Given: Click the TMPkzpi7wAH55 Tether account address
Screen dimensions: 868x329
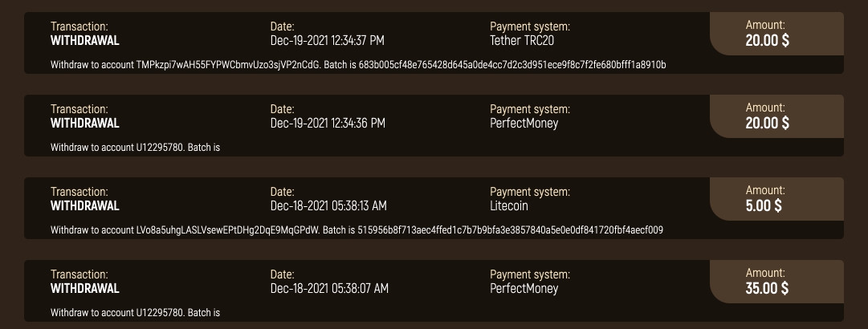Looking at the screenshot, I should click(x=227, y=65).
